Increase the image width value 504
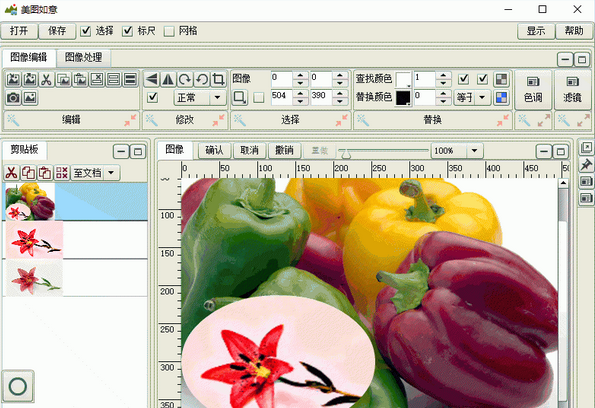595x408 pixels. [301, 93]
